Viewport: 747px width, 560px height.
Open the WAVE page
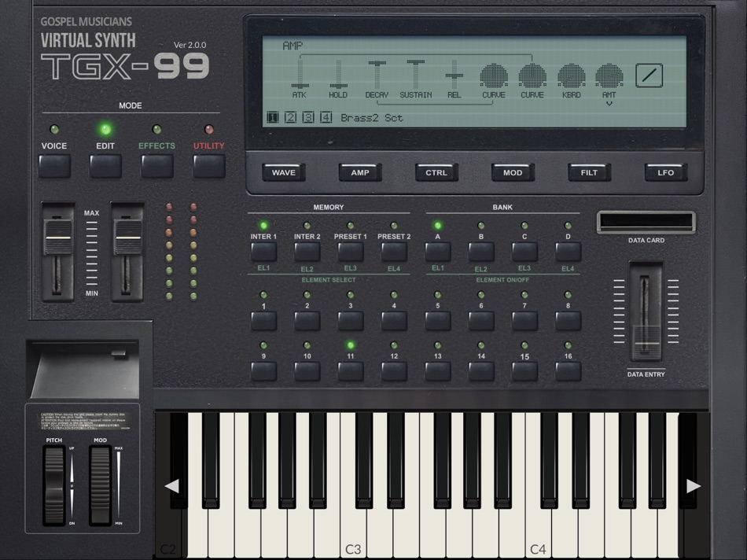click(283, 172)
